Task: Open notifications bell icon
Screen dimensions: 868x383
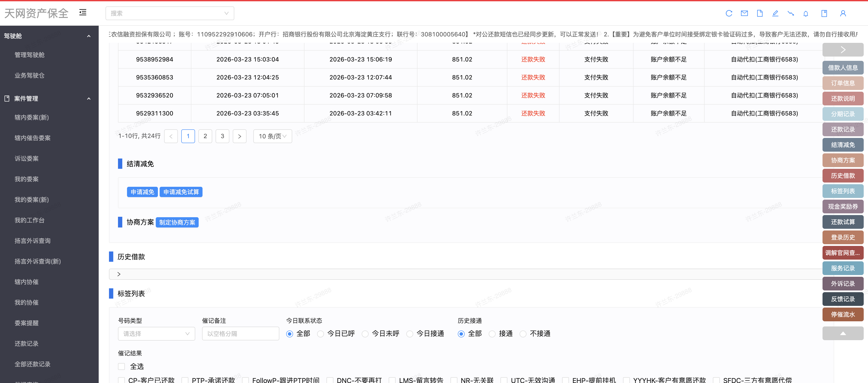Action: tap(806, 13)
